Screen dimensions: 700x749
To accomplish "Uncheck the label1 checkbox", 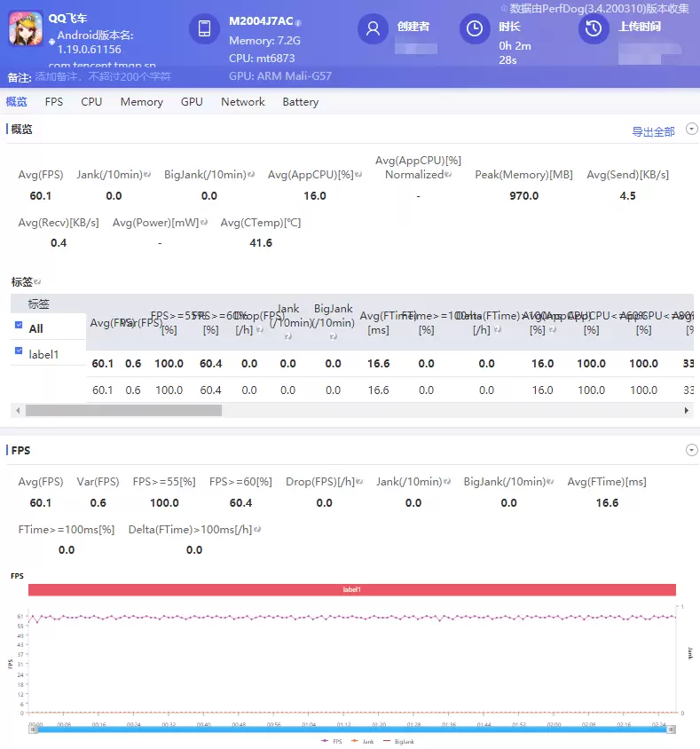I will (x=19, y=352).
